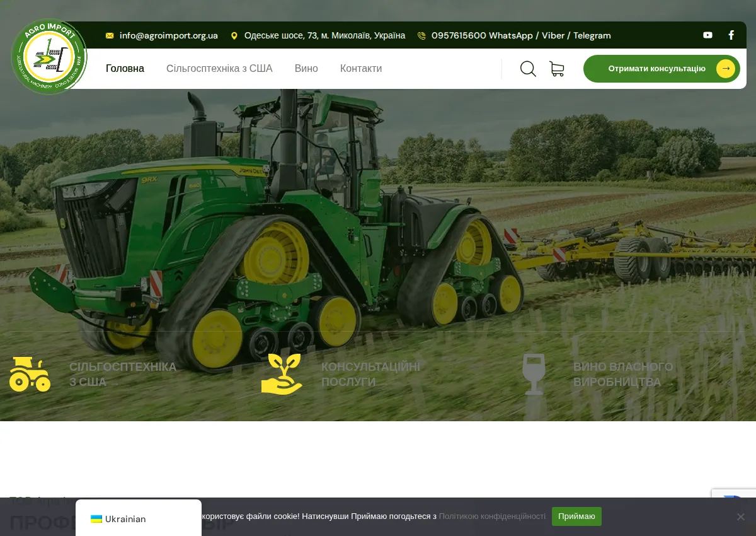Open Сільгосптехніка з США menu

(x=219, y=69)
